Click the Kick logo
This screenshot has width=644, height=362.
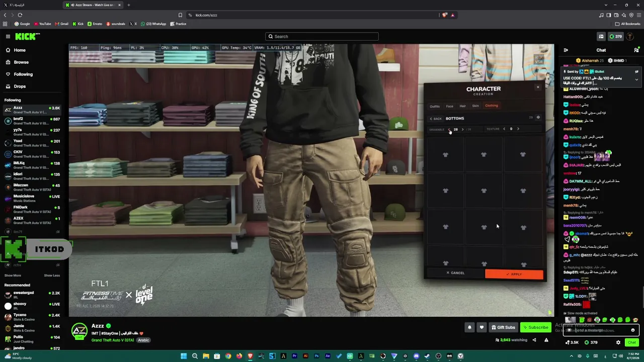27,36
